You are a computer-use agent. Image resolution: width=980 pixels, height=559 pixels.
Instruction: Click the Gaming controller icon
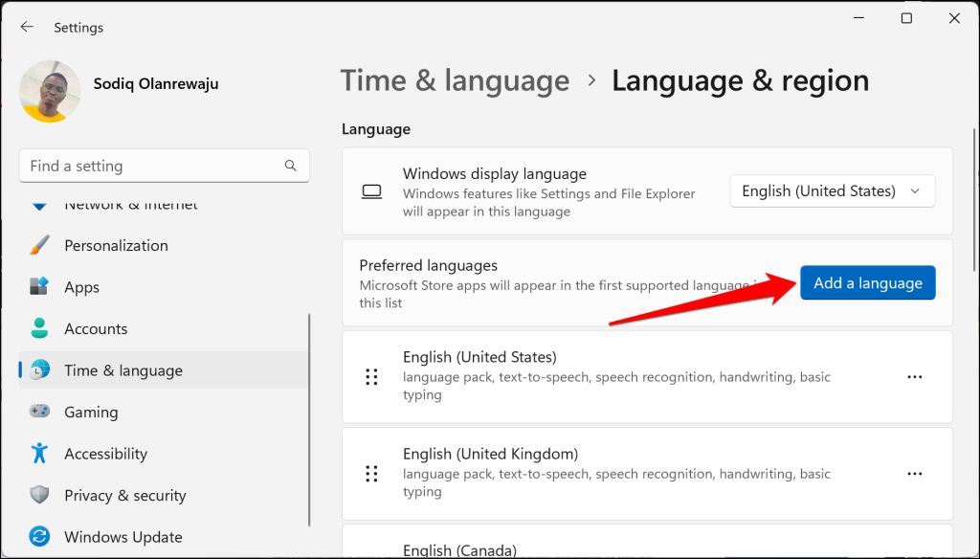click(39, 412)
